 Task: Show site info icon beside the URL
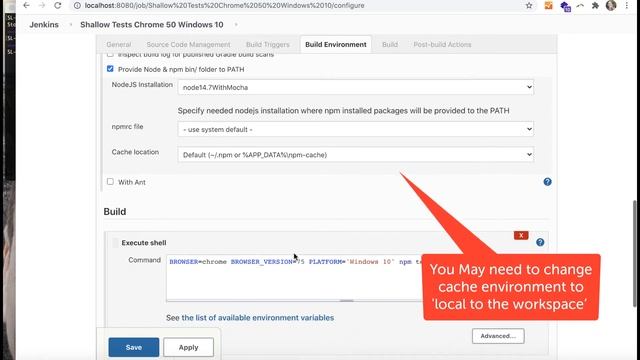(77, 5)
